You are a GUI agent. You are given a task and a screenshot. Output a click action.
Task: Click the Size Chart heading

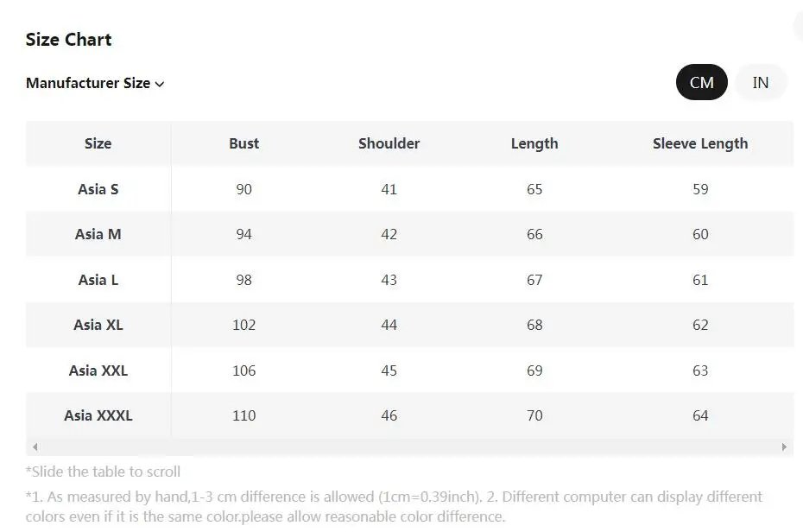click(69, 40)
